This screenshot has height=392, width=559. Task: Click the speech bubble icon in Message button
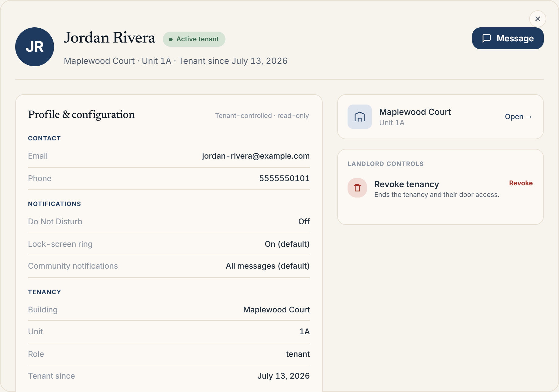(x=487, y=38)
